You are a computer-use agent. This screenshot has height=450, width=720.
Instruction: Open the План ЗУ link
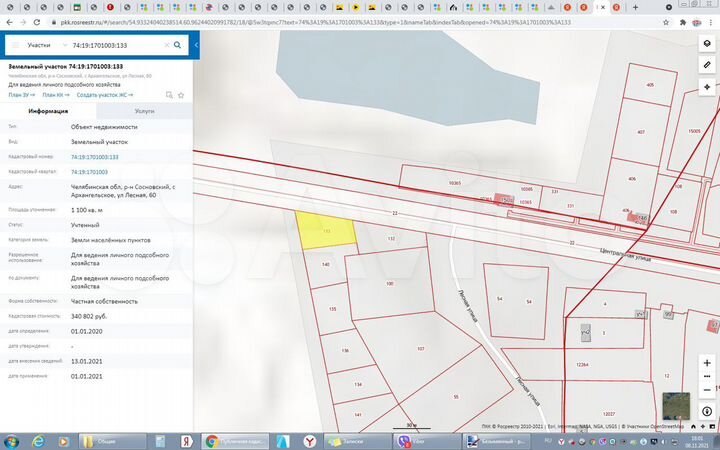click(x=20, y=94)
